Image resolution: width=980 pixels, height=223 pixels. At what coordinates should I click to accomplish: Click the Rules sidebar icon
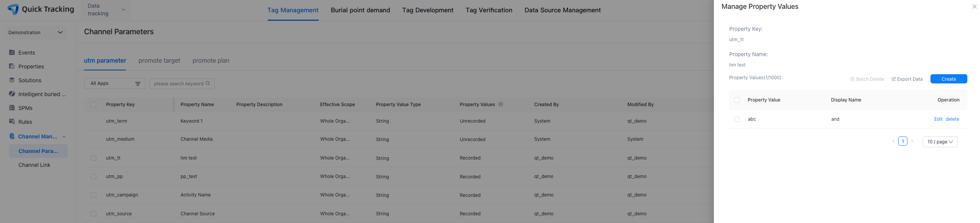tap(12, 122)
